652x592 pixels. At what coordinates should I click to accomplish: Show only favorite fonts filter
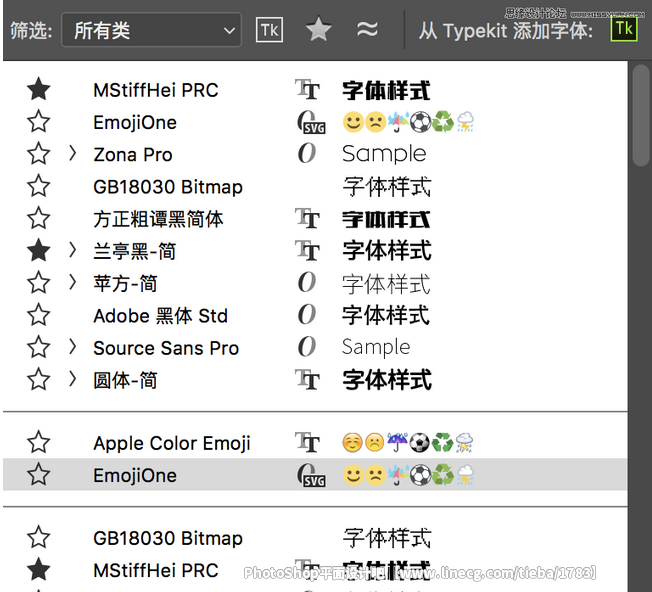pos(319,29)
